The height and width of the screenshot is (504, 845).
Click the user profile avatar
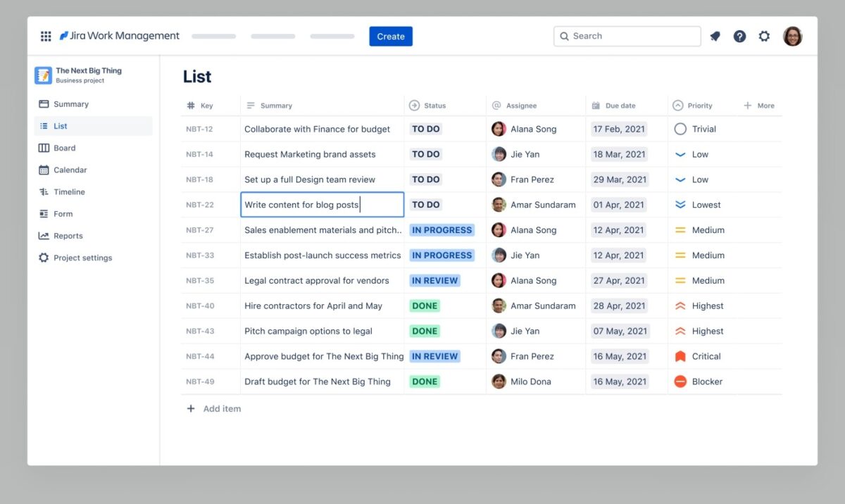[x=792, y=37]
